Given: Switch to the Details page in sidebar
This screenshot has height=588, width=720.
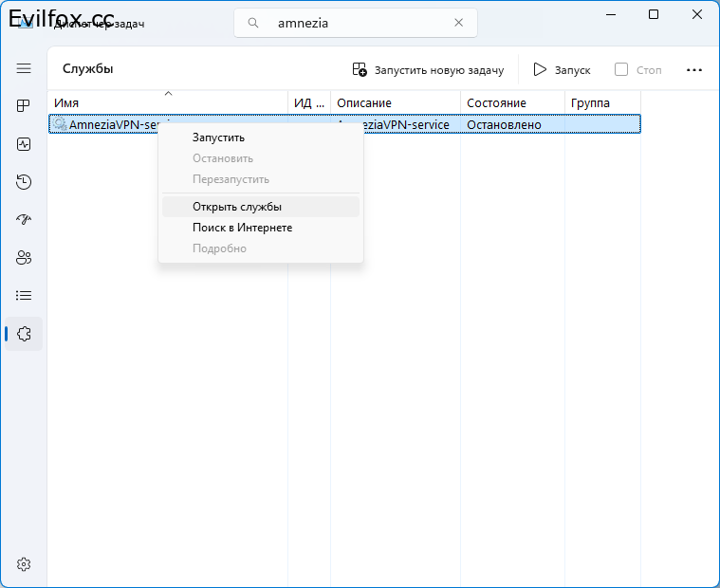Looking at the screenshot, I should point(24,296).
